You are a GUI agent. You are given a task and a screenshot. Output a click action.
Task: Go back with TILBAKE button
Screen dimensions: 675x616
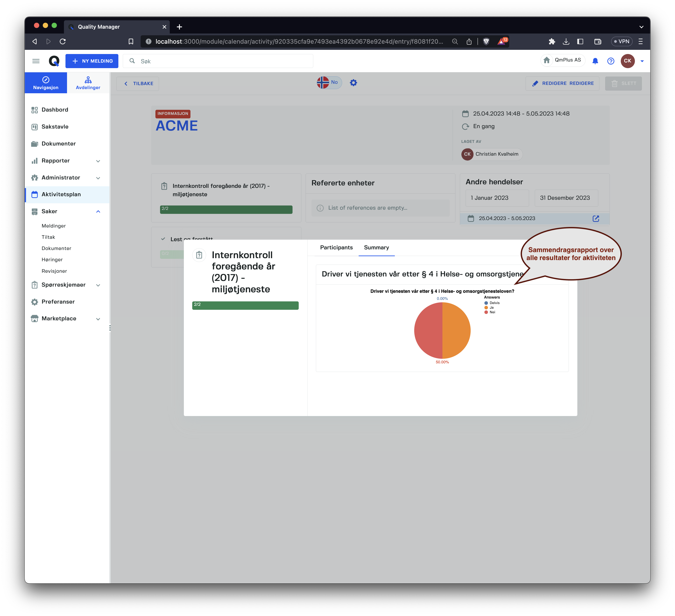point(138,83)
